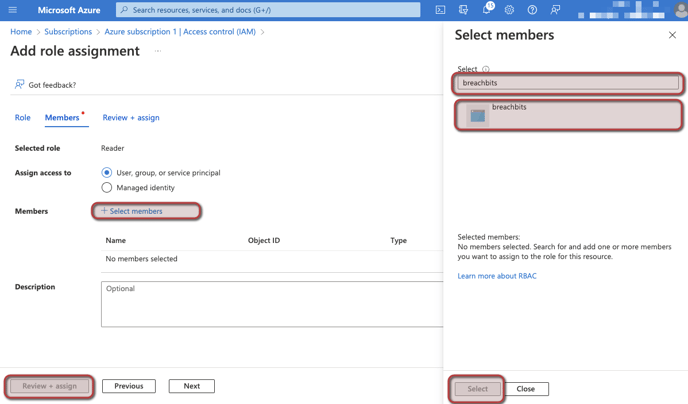Viewport: 688px width, 404px height.
Task: Switch to the Role tab
Action: [22, 118]
